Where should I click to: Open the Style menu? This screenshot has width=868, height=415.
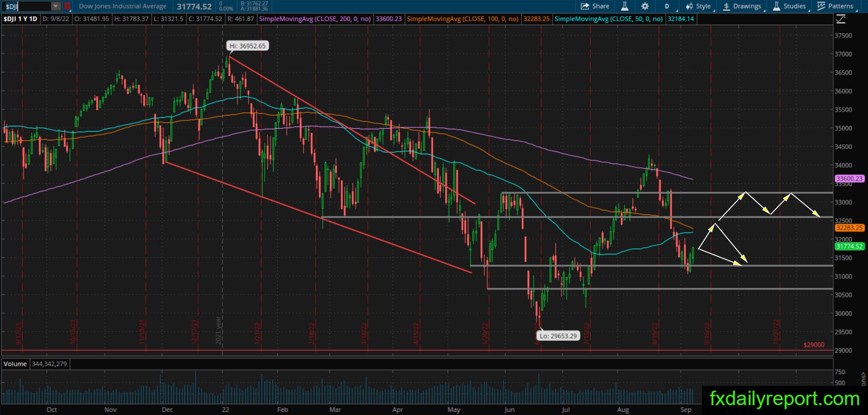click(699, 6)
